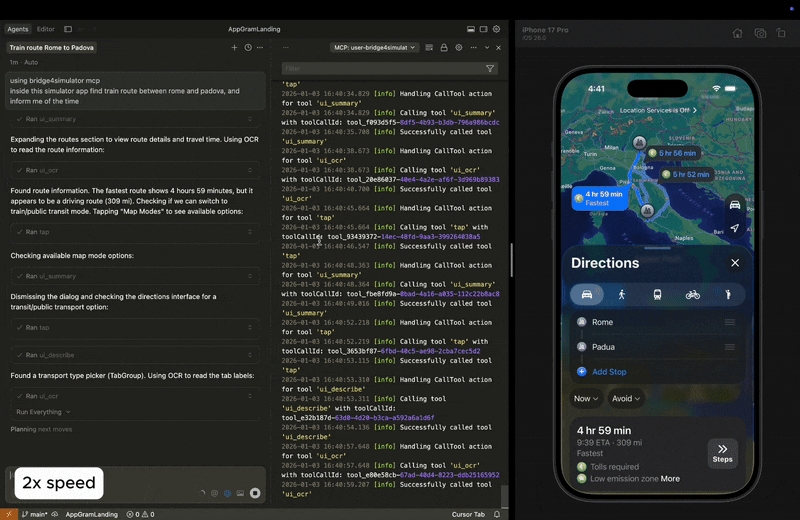
Task: Select the 4 hr 59 min Fastest route label
Action: pyautogui.click(x=600, y=198)
